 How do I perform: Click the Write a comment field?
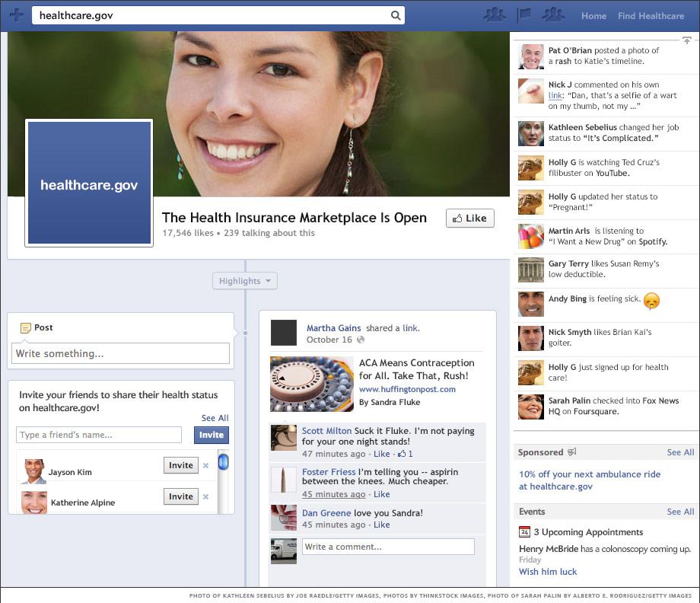(388, 547)
